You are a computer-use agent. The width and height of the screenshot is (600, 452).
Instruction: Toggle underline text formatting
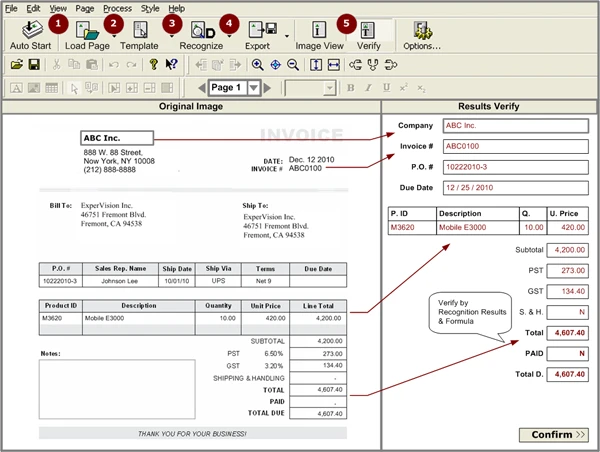(x=386, y=88)
